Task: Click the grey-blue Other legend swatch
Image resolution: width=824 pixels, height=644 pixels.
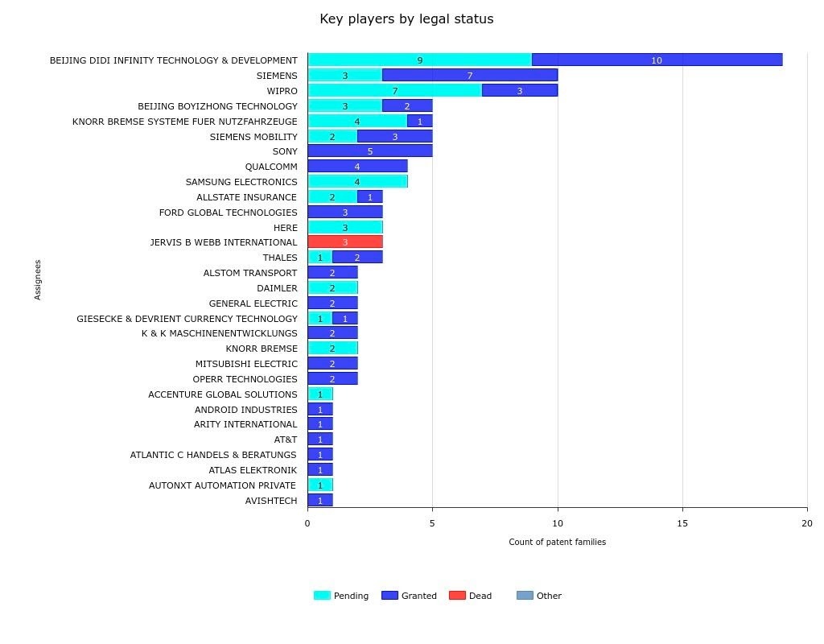Action: pyautogui.click(x=525, y=595)
